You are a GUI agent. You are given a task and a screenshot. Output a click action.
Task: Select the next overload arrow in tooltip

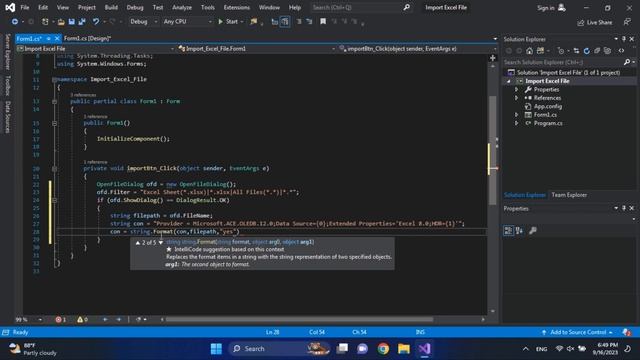[161, 242]
